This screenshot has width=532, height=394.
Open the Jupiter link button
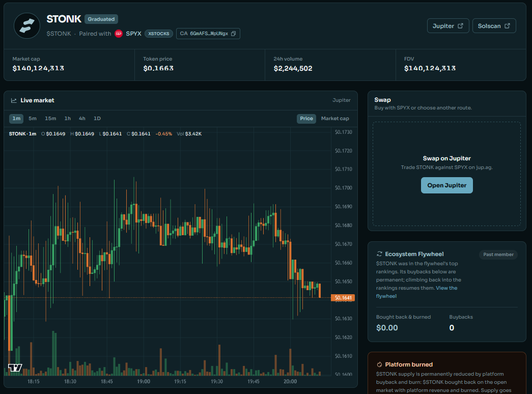click(x=448, y=26)
